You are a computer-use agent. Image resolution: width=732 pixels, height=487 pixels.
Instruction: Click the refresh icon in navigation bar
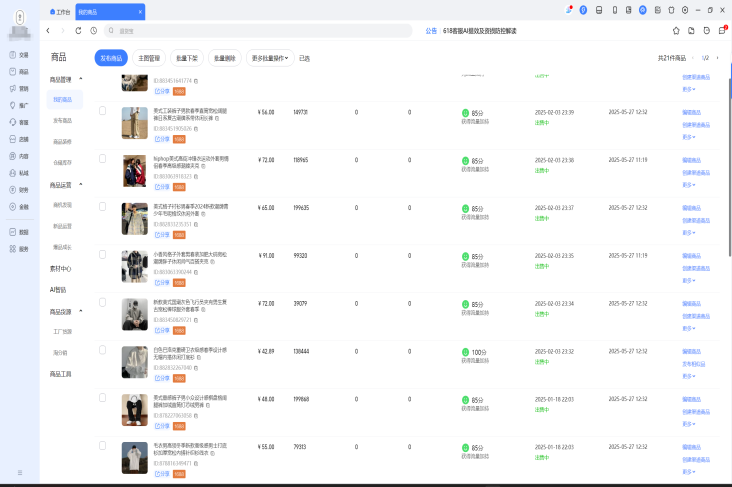tap(78, 31)
